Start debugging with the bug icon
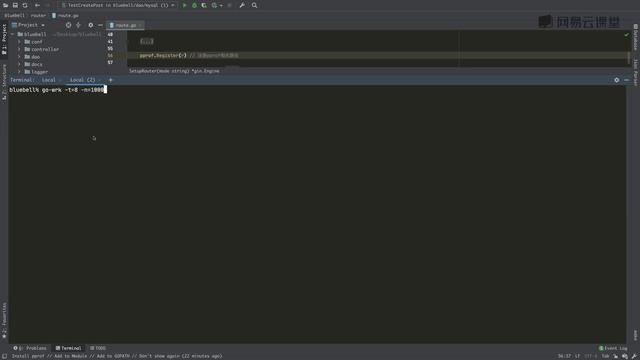The height and width of the screenshot is (360, 640). (194, 5)
